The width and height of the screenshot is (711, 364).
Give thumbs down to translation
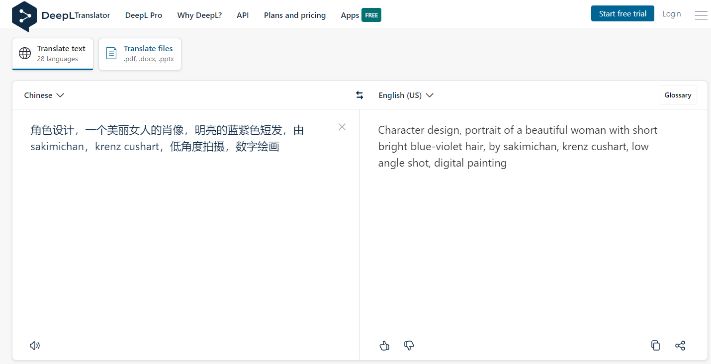[409, 345]
